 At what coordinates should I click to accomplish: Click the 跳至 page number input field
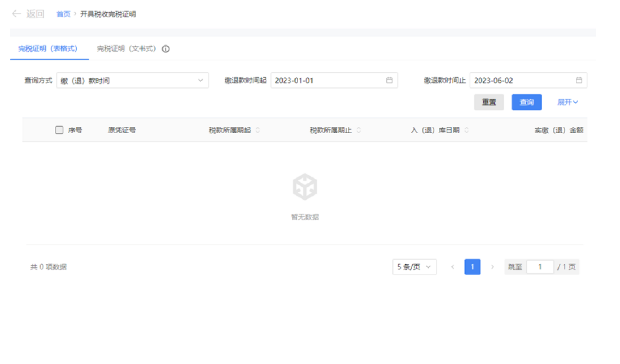[x=540, y=267]
